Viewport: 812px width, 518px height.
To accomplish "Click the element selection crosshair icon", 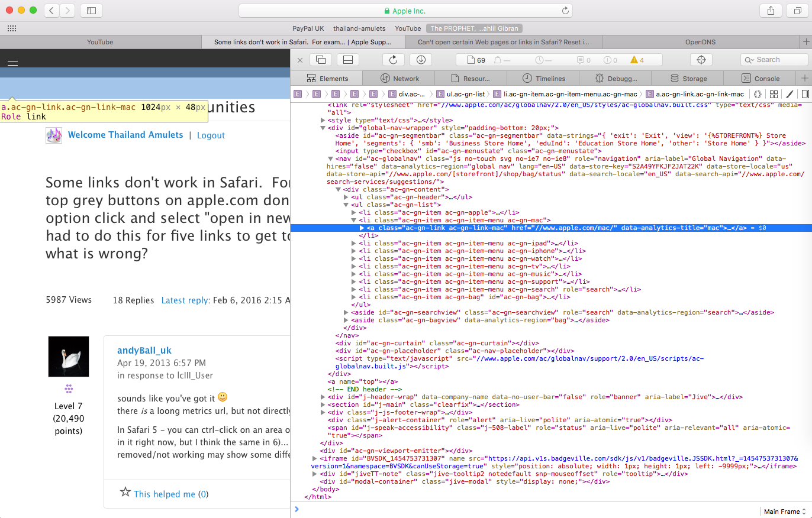I will [701, 60].
